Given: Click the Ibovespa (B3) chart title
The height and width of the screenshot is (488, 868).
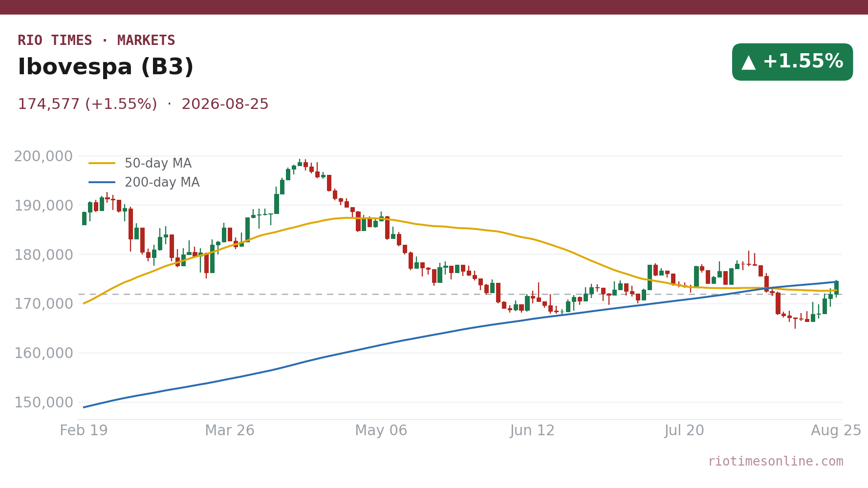Looking at the screenshot, I should [x=106, y=67].
